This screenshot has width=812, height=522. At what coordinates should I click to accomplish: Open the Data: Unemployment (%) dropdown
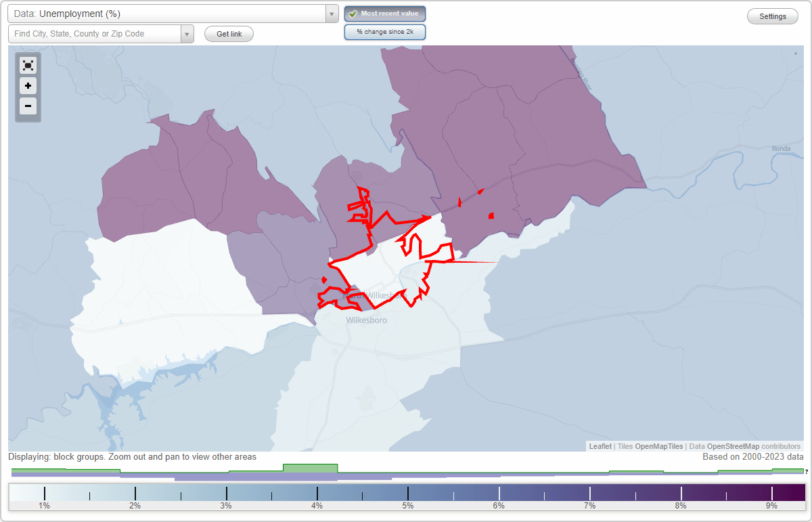pos(166,14)
